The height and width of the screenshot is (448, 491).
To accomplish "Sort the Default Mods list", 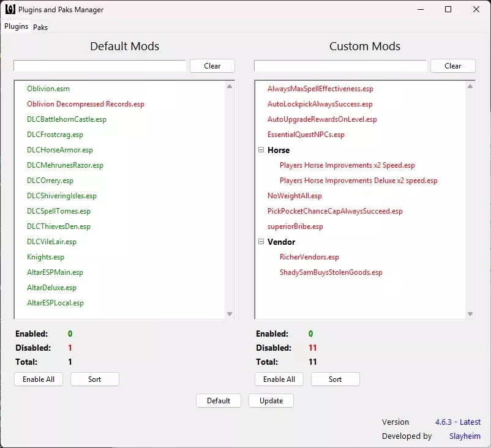I will point(94,379).
